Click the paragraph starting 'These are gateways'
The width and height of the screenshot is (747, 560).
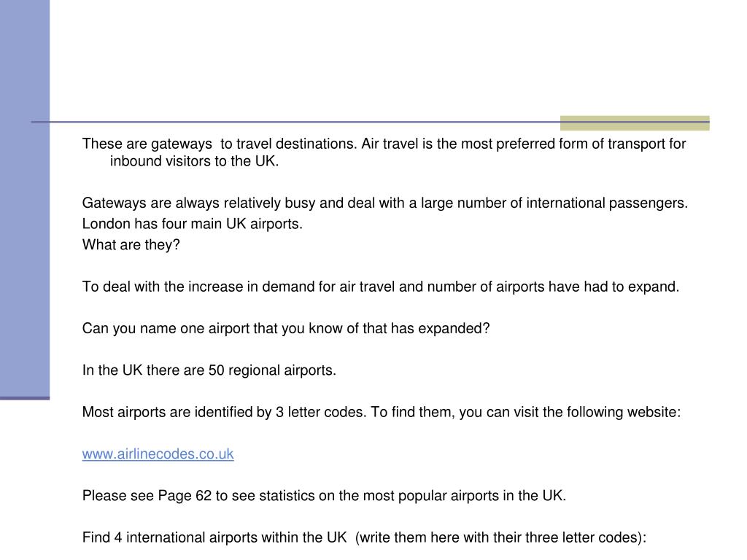click(x=384, y=152)
